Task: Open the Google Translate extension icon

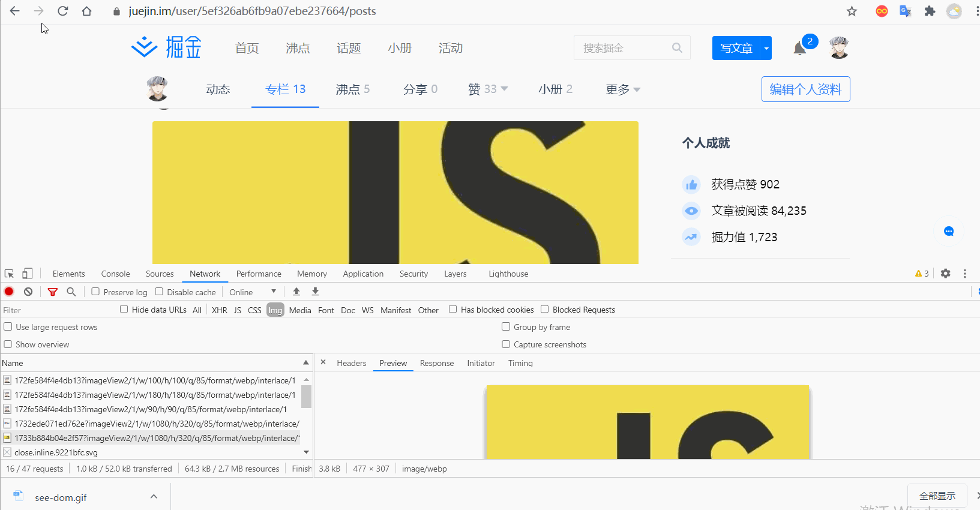Action: [906, 11]
